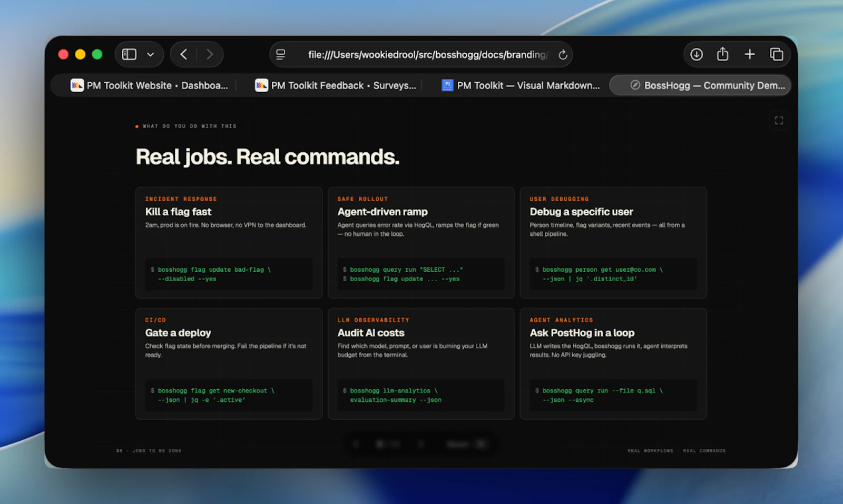Click the "Find which model, prompt, or user" description
Image resolution: width=843 pixels, height=504 pixels.
pyautogui.click(x=413, y=351)
